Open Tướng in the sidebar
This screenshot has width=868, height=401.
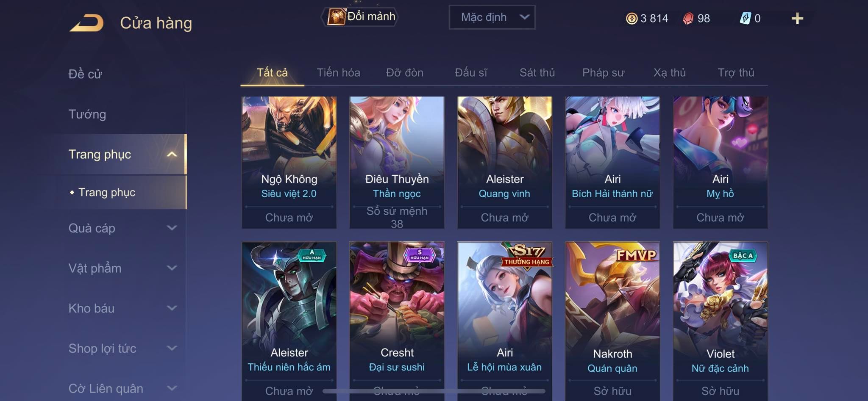click(87, 114)
